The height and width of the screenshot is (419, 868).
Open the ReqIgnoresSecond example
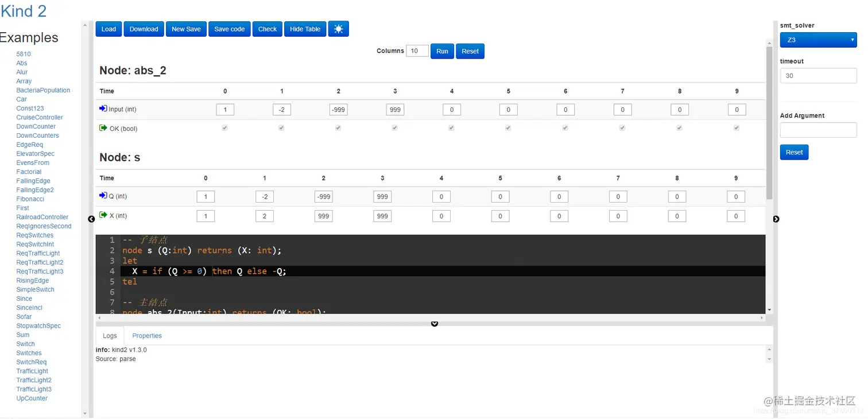tap(44, 226)
